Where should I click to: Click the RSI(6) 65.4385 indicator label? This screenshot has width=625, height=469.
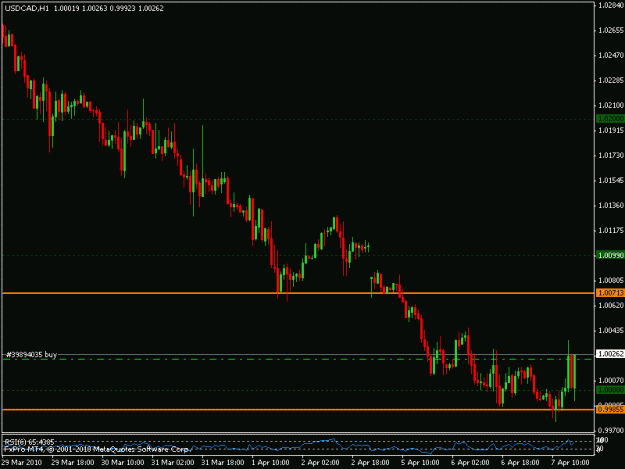pyautogui.click(x=29, y=442)
